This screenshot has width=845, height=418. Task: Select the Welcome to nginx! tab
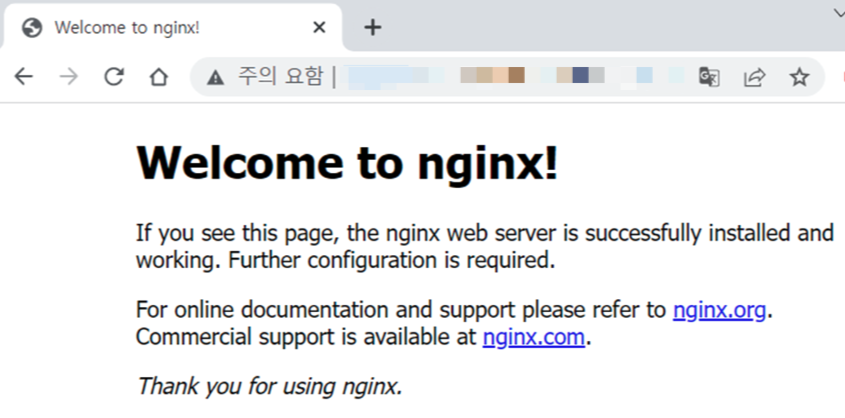172,27
